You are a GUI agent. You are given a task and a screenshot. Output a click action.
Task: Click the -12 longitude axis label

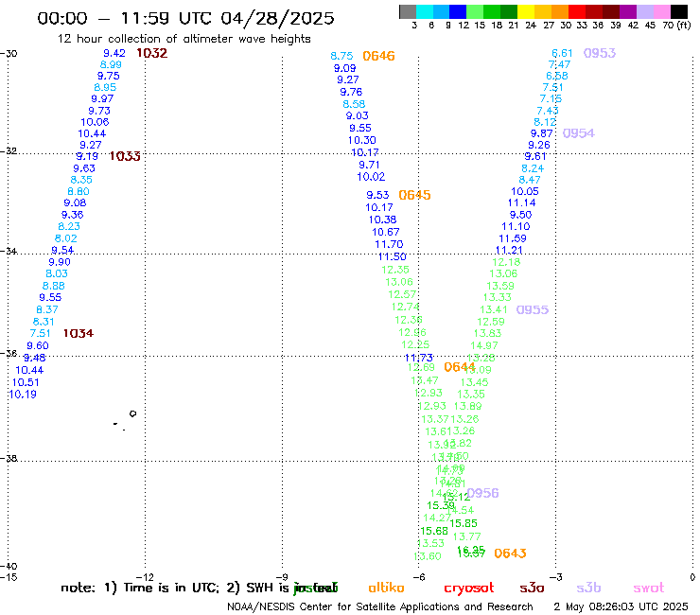[x=147, y=577]
